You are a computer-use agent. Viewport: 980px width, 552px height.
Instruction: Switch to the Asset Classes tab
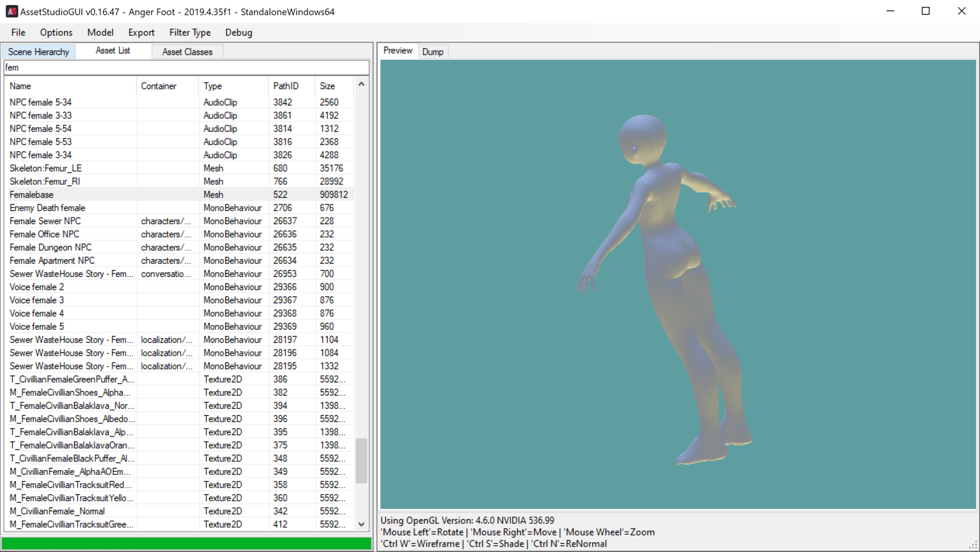187,52
